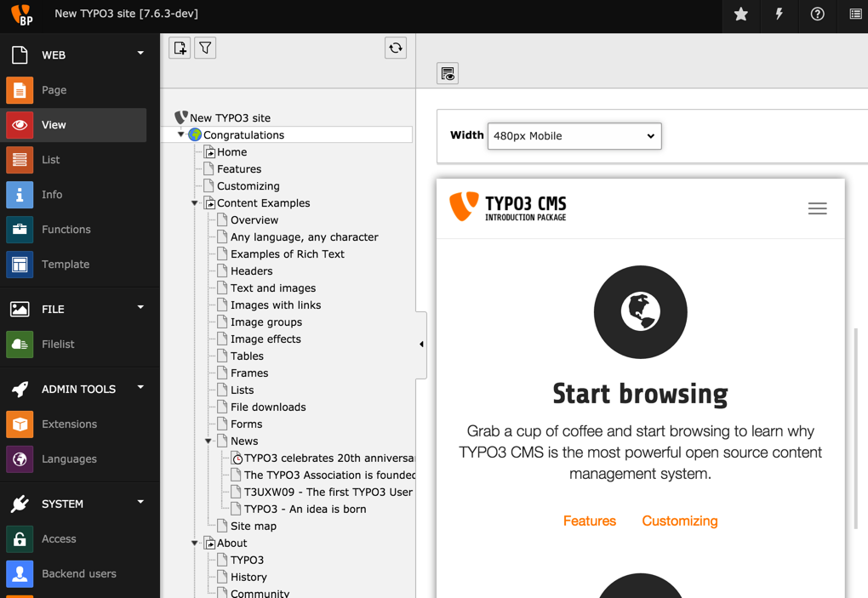
Task: Click the clock page icon for TYPO3 celebrates
Action: pos(237,458)
